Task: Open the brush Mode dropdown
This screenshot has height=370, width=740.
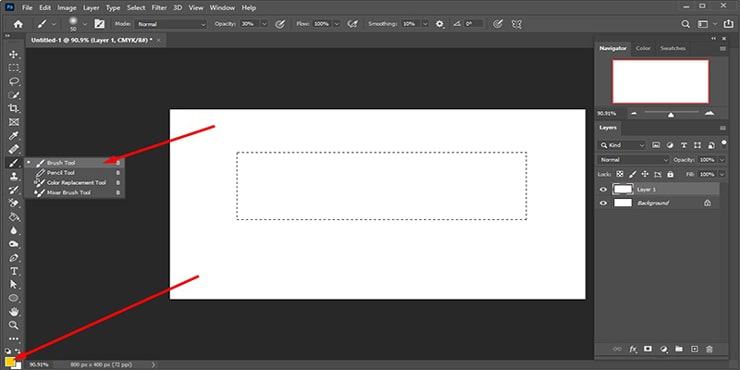Action: (171, 24)
